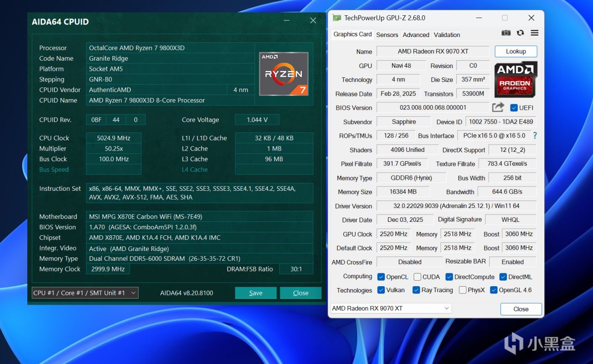Viewport: 593px width, 364px height.
Task: Click the Resizable BAR value Enabled
Action: click(512, 262)
